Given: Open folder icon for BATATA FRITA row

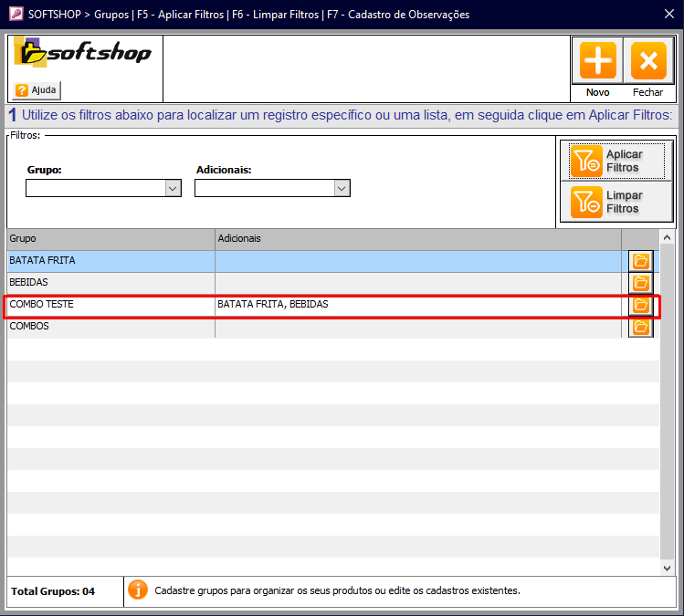Looking at the screenshot, I should pyautogui.click(x=641, y=262).
